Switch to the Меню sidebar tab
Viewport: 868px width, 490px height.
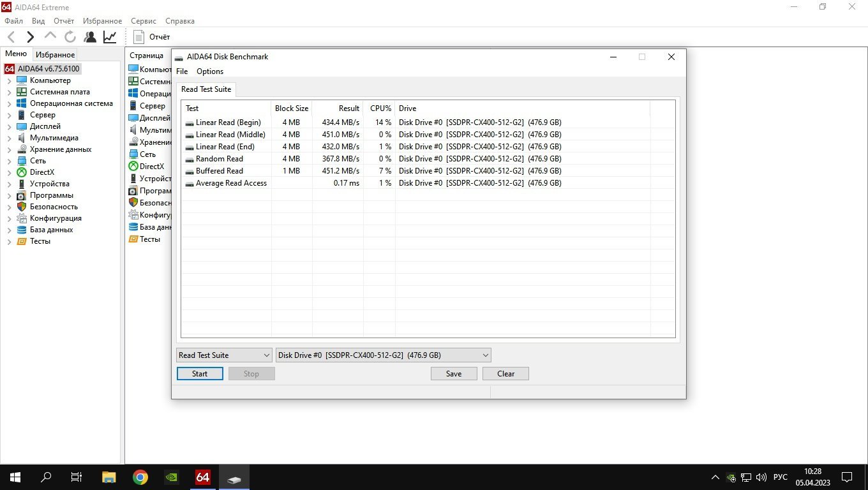pos(16,54)
